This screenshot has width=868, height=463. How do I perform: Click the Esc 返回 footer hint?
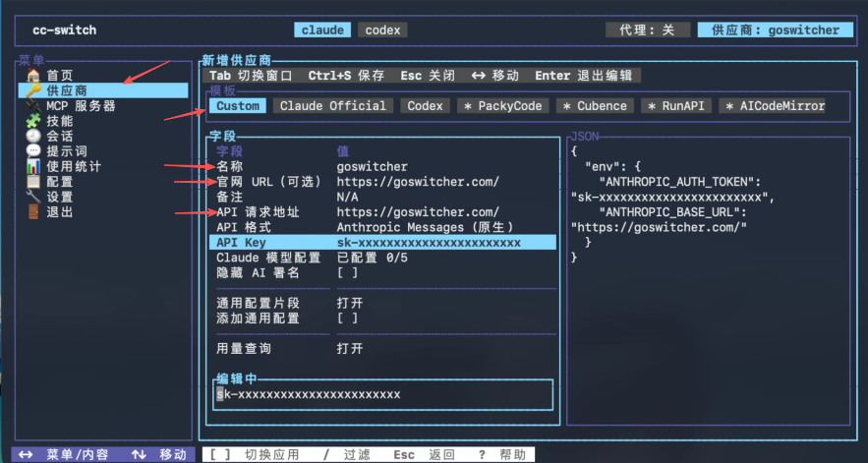[x=424, y=455]
